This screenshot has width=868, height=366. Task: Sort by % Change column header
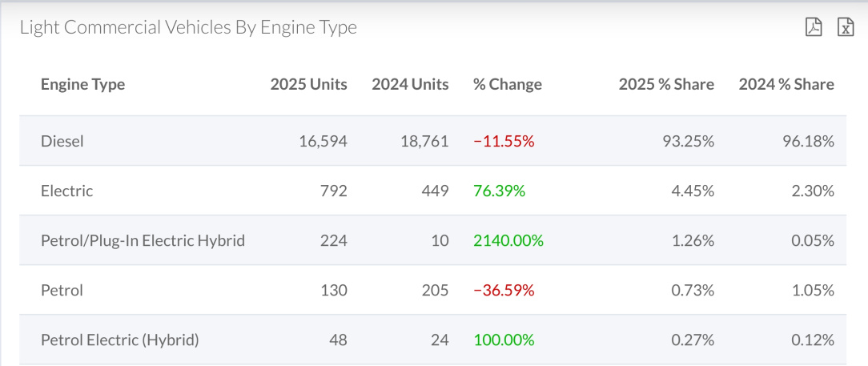point(508,84)
